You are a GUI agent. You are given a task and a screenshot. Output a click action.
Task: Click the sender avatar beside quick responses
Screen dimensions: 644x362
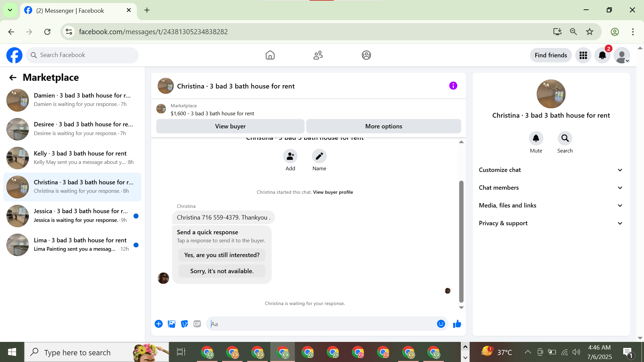[163, 278]
